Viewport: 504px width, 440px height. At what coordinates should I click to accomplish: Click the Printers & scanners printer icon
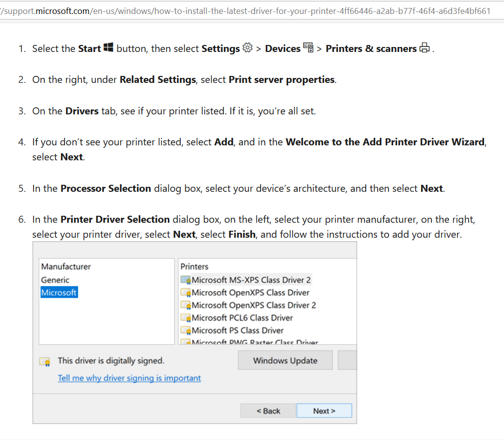pyautogui.click(x=425, y=48)
